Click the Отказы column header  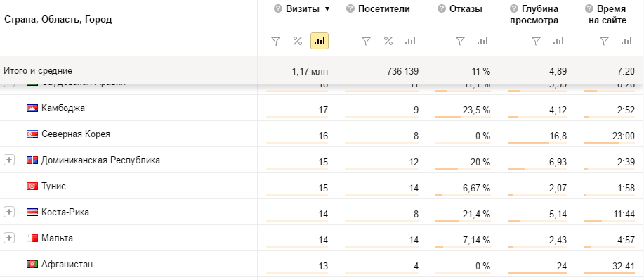[x=466, y=9]
